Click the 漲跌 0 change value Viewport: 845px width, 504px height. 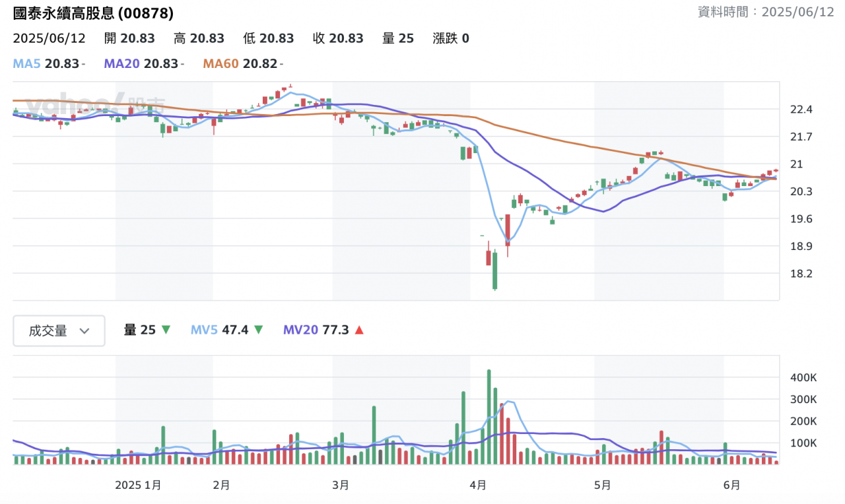coord(451,38)
